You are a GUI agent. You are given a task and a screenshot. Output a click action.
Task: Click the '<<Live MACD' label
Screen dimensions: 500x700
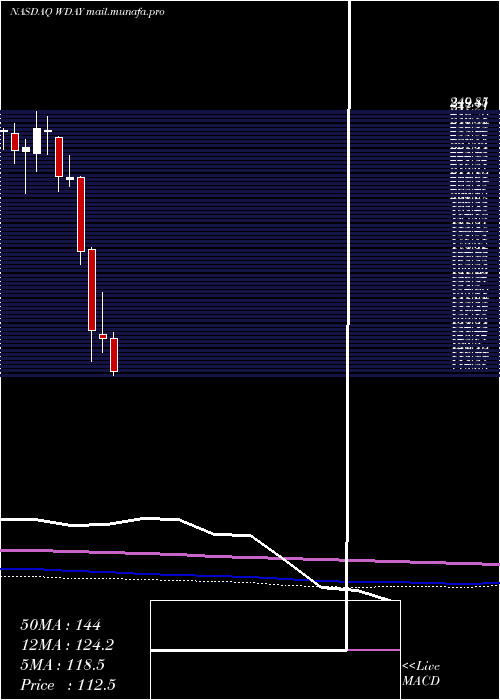click(x=421, y=674)
